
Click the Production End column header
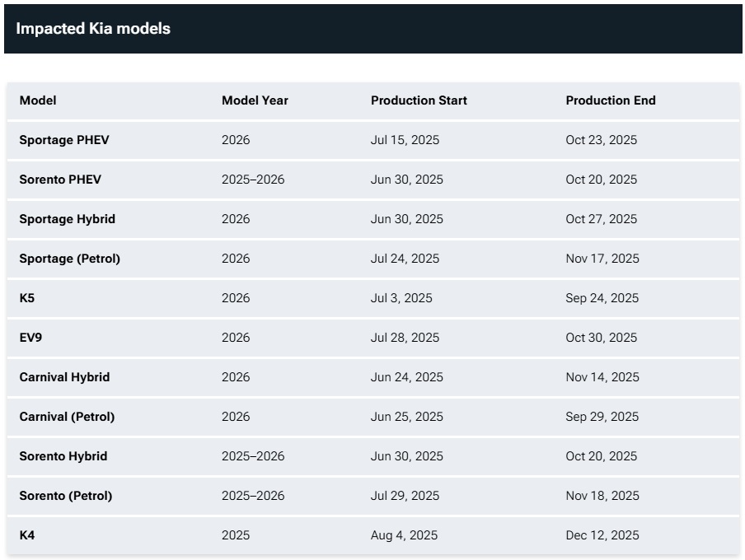pyautogui.click(x=610, y=100)
